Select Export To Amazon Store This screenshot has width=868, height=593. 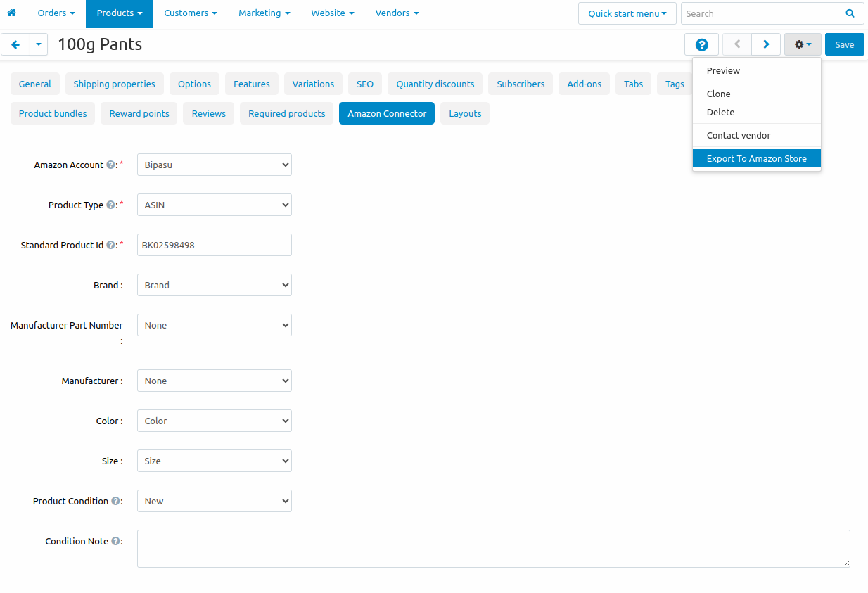(x=756, y=159)
